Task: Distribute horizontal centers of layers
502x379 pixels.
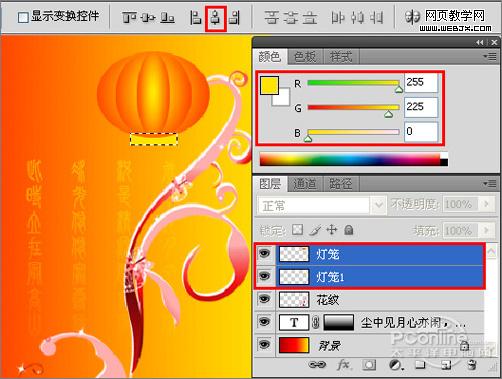Action: pos(357,17)
